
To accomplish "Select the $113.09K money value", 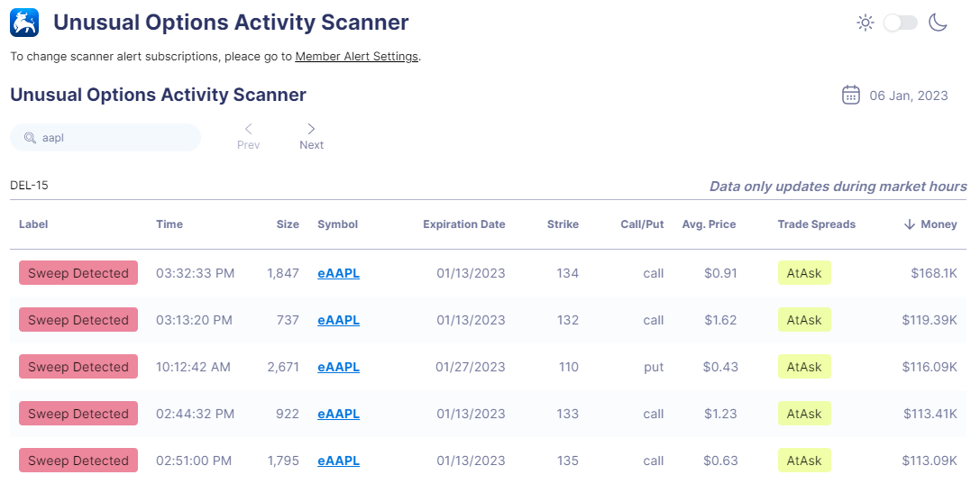I will [930, 461].
